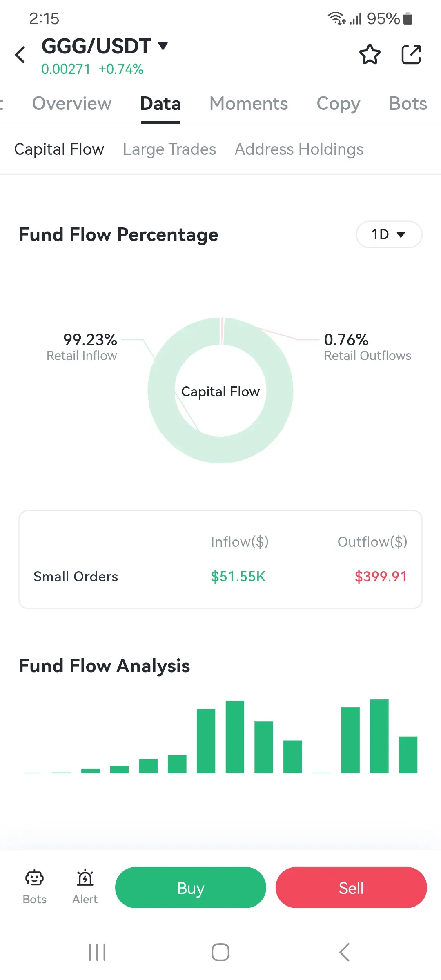Add GGG/USDT to favorites star

point(370,55)
